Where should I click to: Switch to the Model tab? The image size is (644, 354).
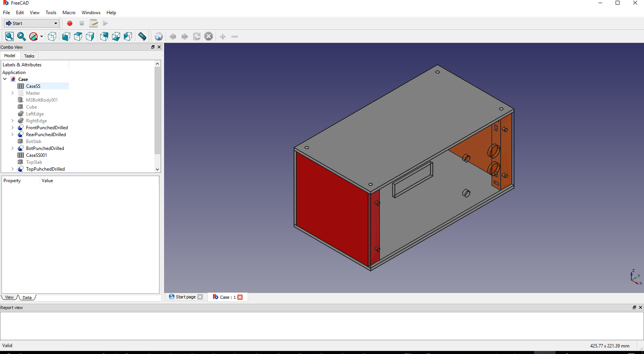[10, 56]
